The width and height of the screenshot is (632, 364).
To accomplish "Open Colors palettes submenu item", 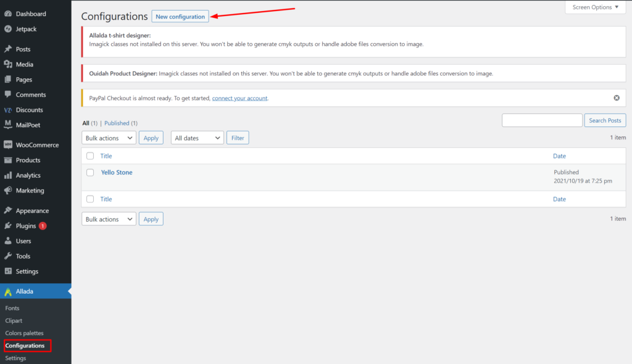I will (x=24, y=333).
